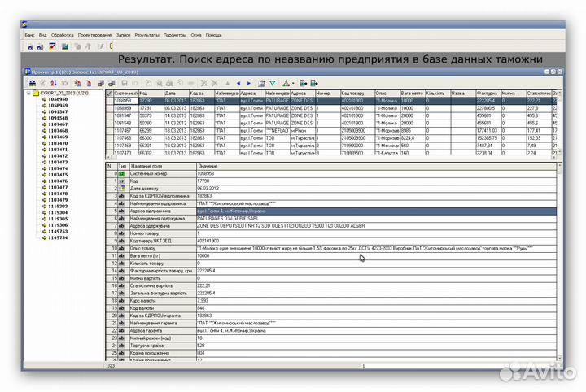This screenshot has height=392, width=586.
Task: Click the first house icon in the main toolbar
Action: click(30, 47)
